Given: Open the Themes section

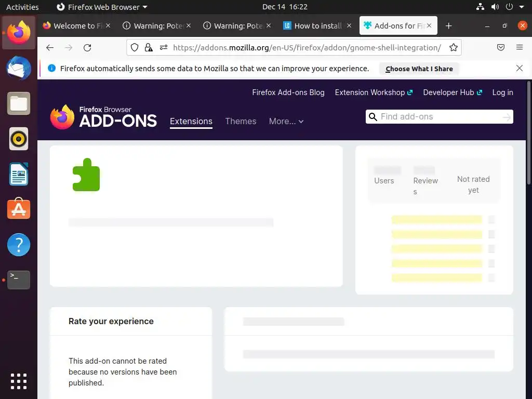Looking at the screenshot, I should point(241,121).
